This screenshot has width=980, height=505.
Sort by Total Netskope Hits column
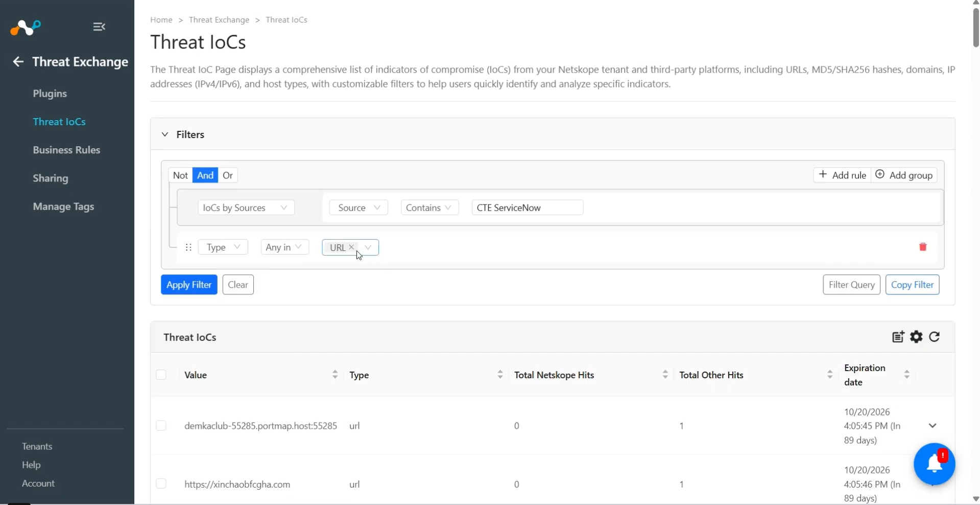(665, 375)
